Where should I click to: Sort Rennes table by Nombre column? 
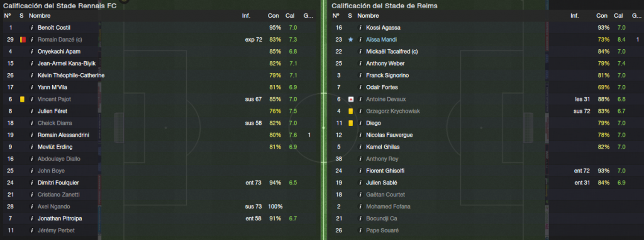[x=40, y=16]
